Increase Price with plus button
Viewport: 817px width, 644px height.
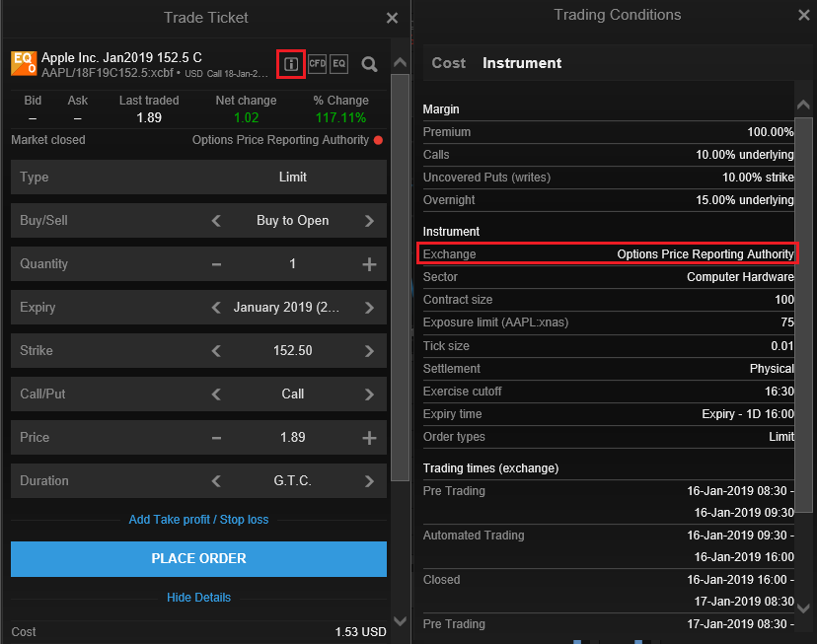pos(369,438)
